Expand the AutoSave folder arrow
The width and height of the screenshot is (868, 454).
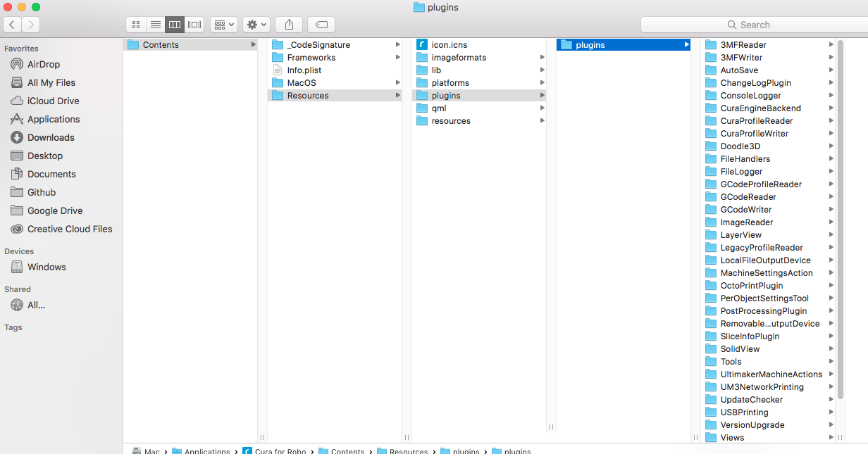831,70
